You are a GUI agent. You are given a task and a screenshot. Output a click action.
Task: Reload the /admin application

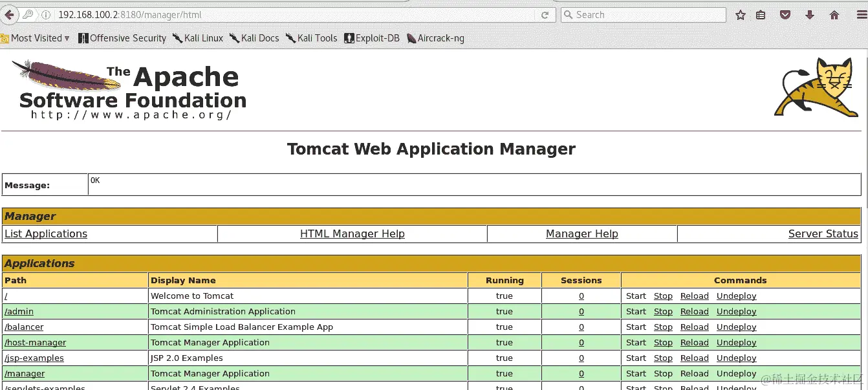coord(695,312)
